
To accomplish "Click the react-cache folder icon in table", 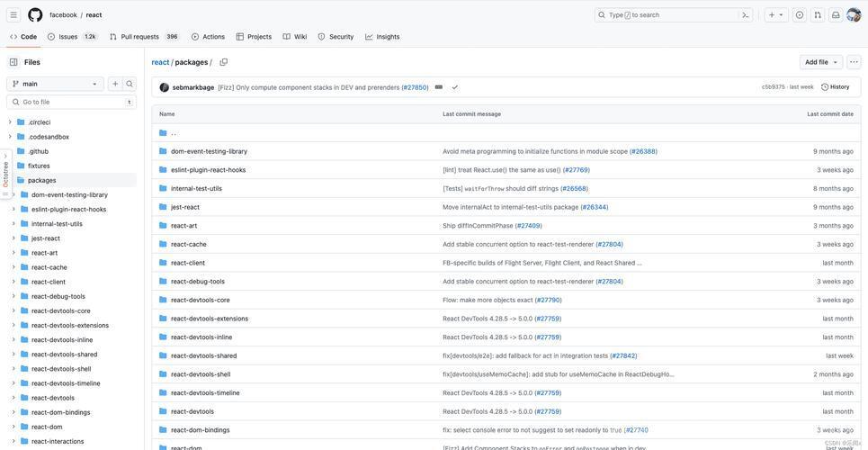I will coord(163,244).
